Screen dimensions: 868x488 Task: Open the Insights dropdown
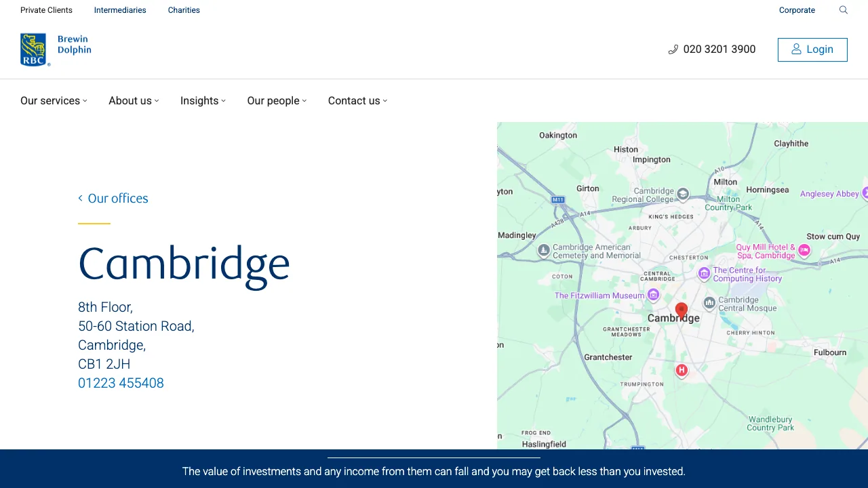[202, 100]
